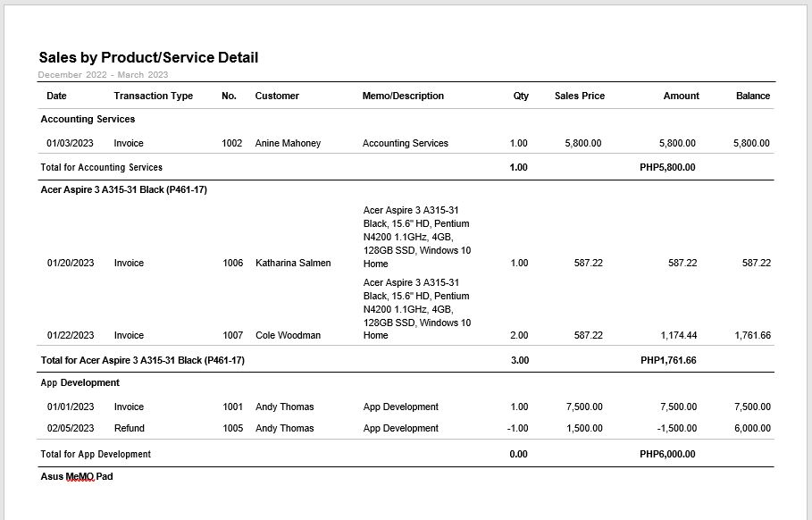The width and height of the screenshot is (812, 520).
Task: Click the PHP1,761.66 total amount
Action: point(667,360)
